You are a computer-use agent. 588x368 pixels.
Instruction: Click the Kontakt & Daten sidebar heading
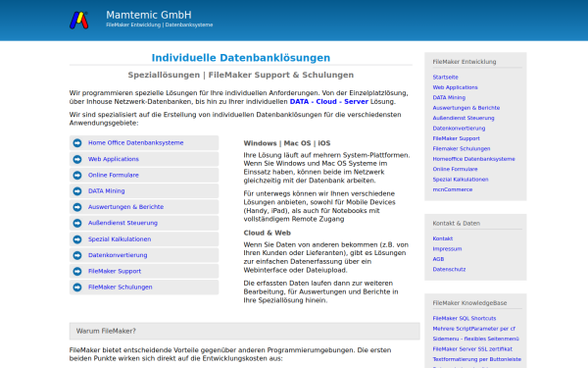point(457,223)
